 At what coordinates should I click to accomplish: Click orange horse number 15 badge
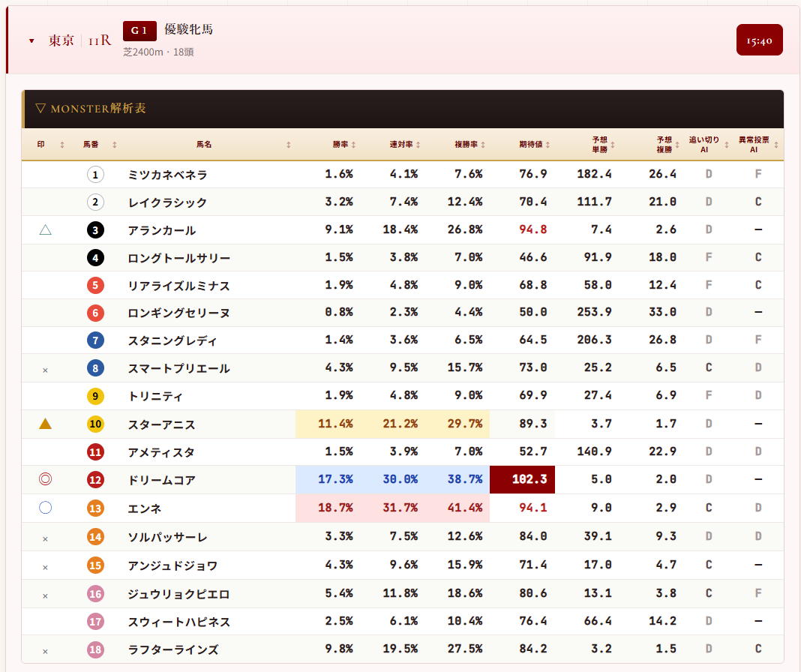[95, 565]
